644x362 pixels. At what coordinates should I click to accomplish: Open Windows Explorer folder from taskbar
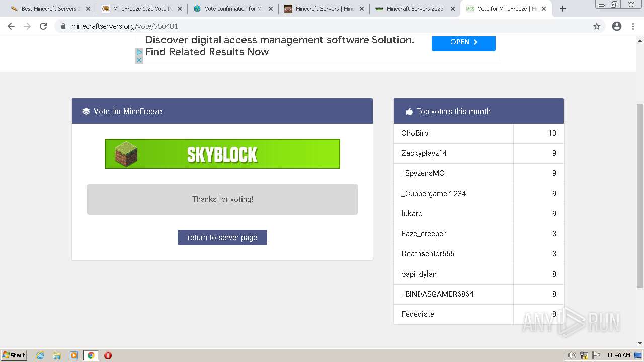[x=57, y=355]
